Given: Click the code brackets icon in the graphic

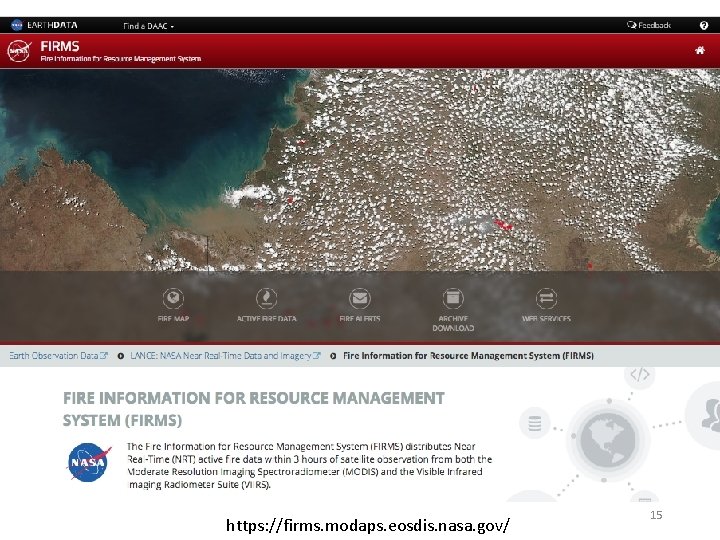Looking at the screenshot, I should point(640,375).
